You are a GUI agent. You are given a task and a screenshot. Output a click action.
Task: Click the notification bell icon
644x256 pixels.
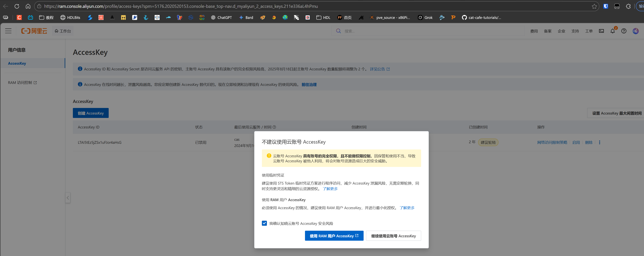pos(612,31)
